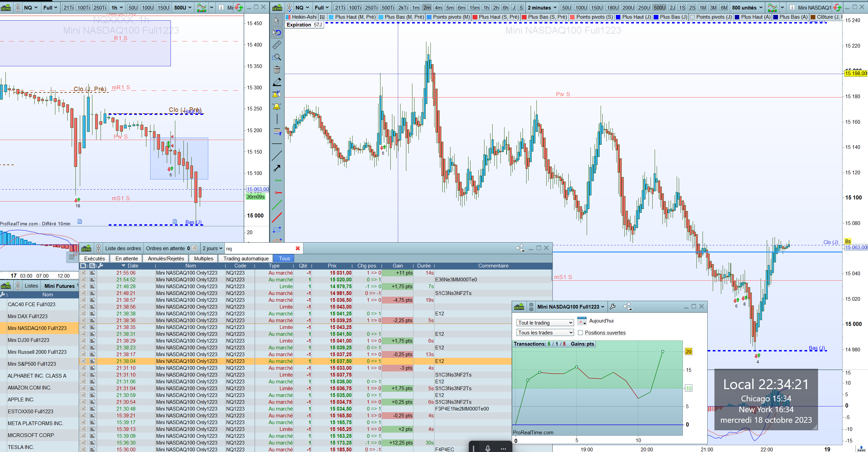Enable the Positions ouvertes checkbox
This screenshot has width=868, height=452.
(580, 333)
